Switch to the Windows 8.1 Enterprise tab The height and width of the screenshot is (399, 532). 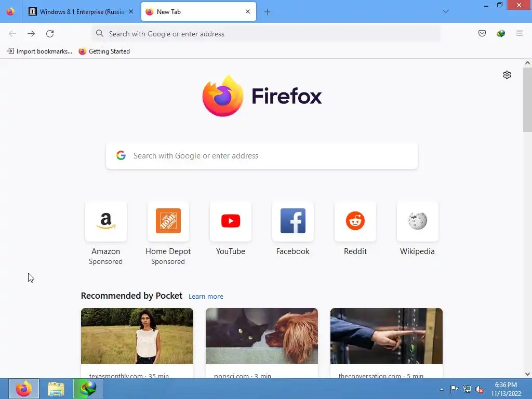pos(81,11)
